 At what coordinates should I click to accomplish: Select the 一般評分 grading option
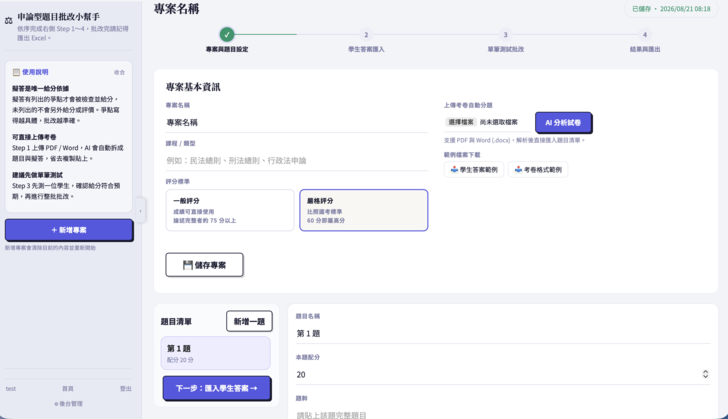[230, 210]
